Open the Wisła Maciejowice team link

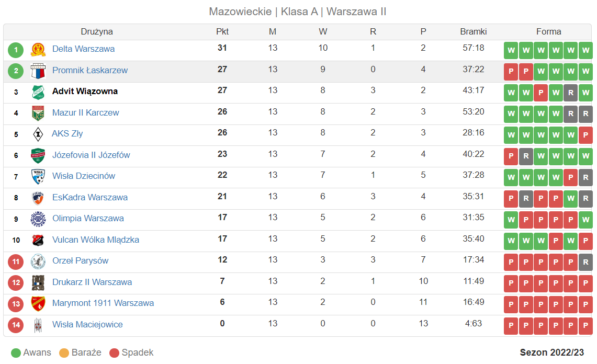[x=87, y=324]
